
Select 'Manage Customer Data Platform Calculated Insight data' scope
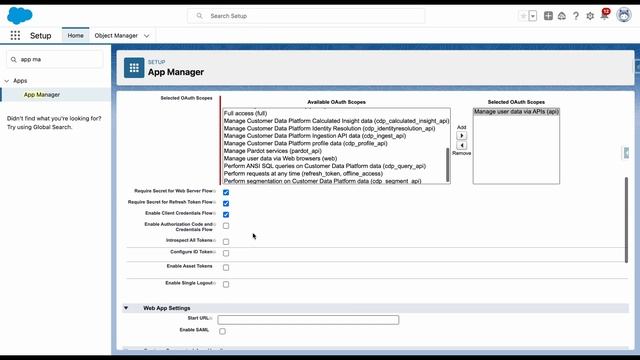click(336, 121)
